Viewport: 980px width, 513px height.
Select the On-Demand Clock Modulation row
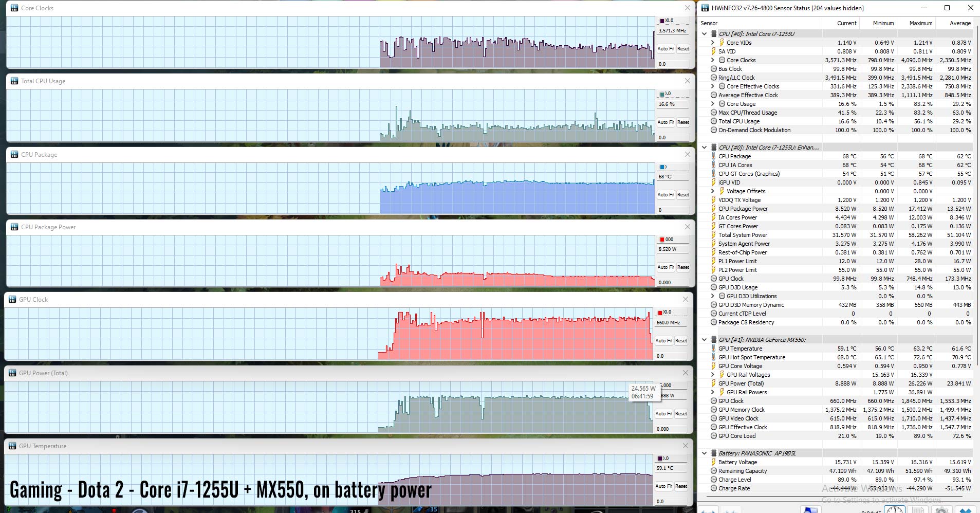pyautogui.click(x=835, y=130)
